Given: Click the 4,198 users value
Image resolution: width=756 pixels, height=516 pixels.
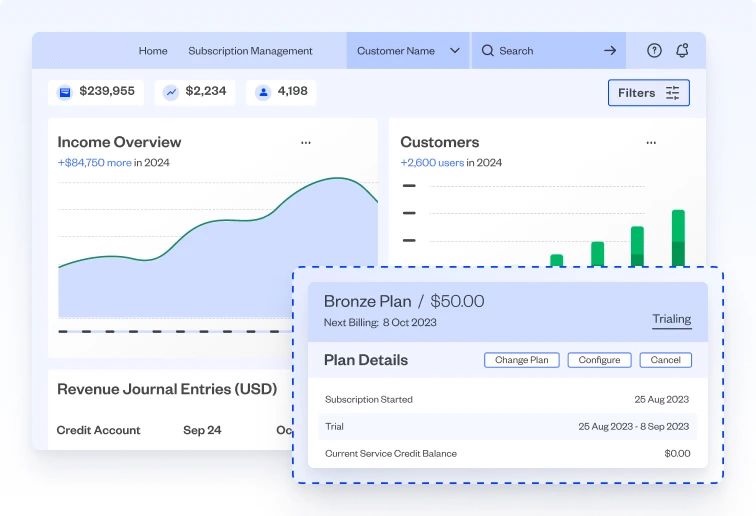Looking at the screenshot, I should click(x=292, y=91).
